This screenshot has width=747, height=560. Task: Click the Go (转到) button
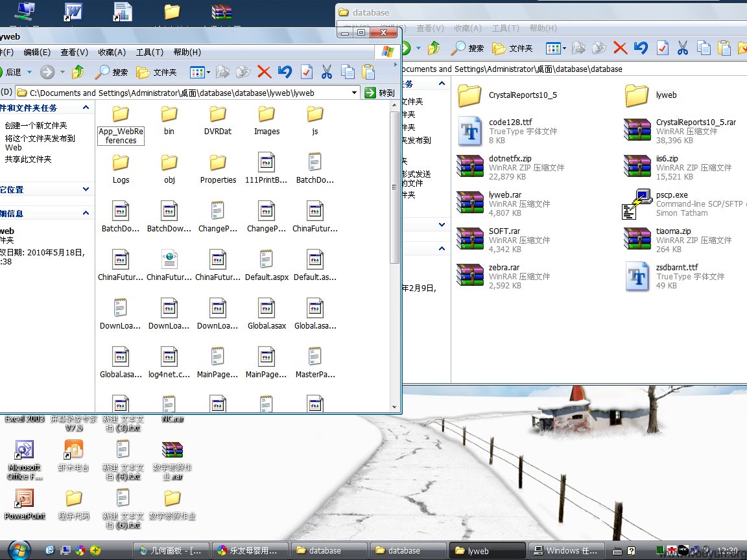tap(380, 93)
